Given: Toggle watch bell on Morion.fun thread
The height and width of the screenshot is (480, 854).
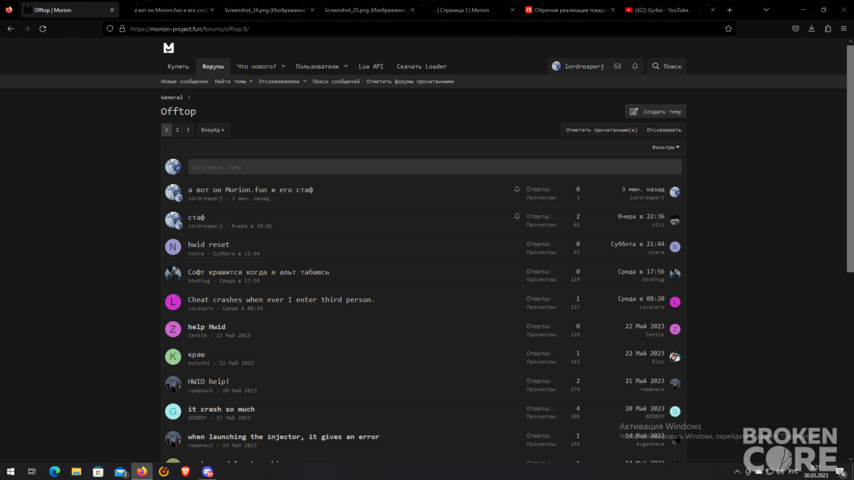Looking at the screenshot, I should pos(517,189).
